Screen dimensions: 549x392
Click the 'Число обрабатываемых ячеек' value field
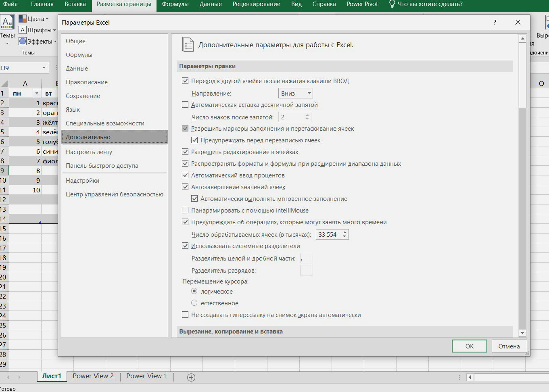[329, 234]
